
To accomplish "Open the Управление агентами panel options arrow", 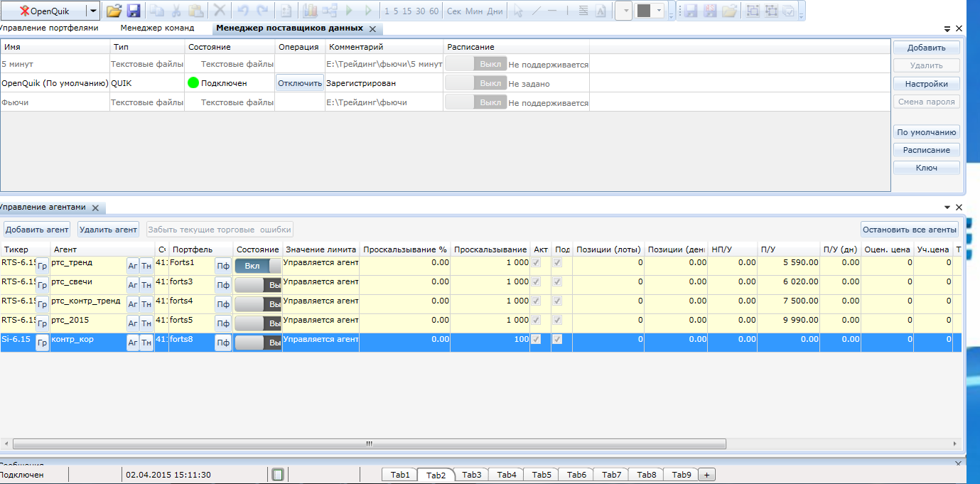I will pyautogui.click(x=947, y=207).
